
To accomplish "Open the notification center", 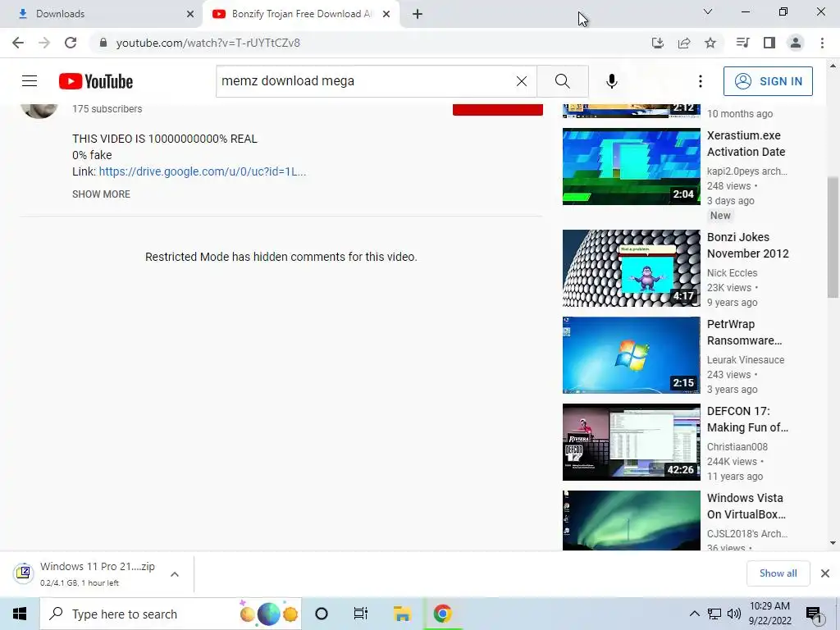I will 814,614.
